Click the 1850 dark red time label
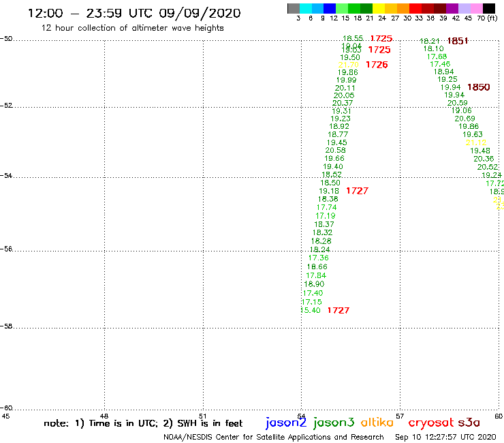This screenshot has height=443, width=504. pyautogui.click(x=479, y=87)
